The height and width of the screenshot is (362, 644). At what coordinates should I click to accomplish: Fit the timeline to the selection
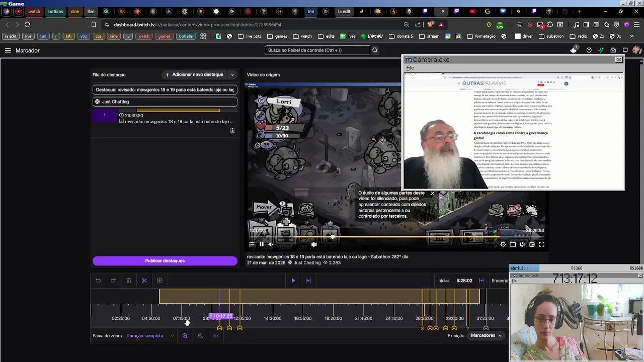[x=216, y=336]
